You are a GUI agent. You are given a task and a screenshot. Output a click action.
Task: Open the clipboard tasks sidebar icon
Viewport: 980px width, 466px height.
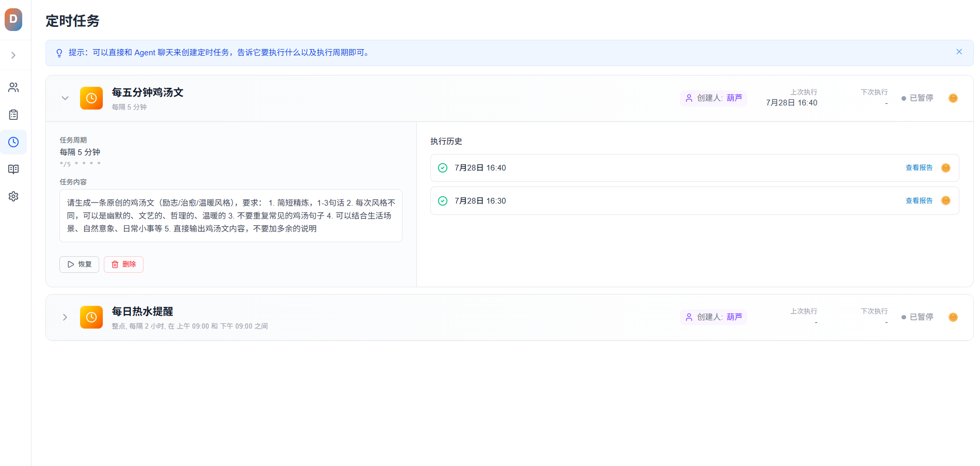13,115
